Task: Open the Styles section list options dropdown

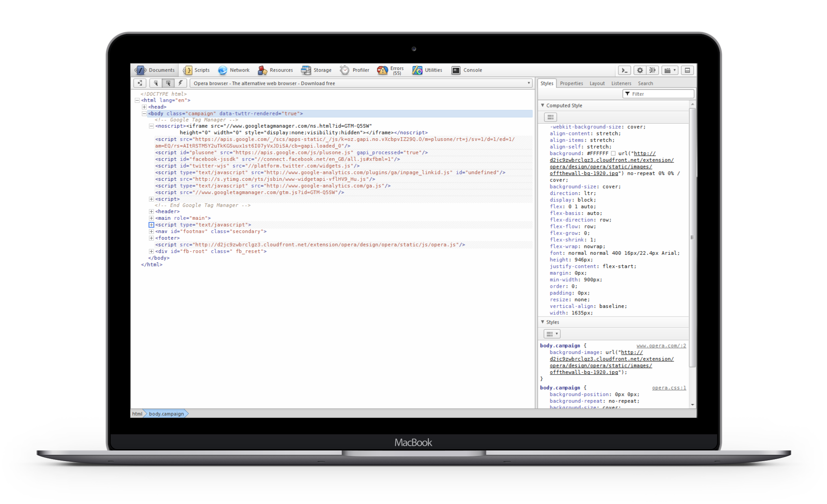Action: (552, 334)
